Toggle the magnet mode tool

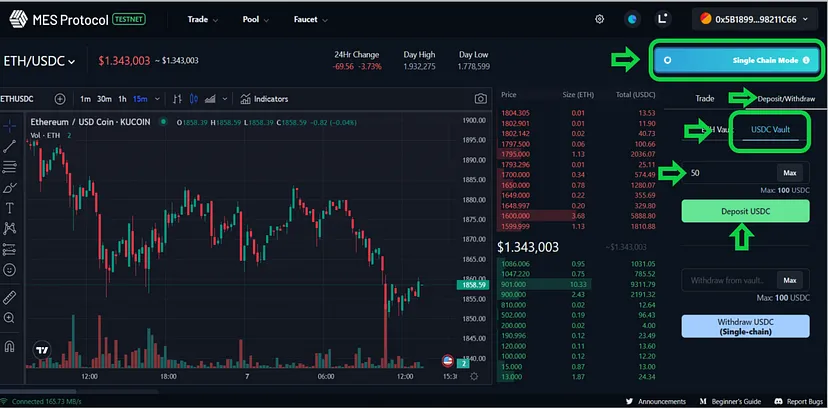[10, 346]
